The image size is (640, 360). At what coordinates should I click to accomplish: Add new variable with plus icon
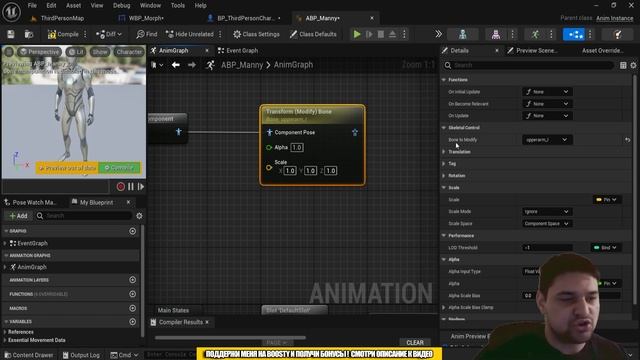click(133, 322)
